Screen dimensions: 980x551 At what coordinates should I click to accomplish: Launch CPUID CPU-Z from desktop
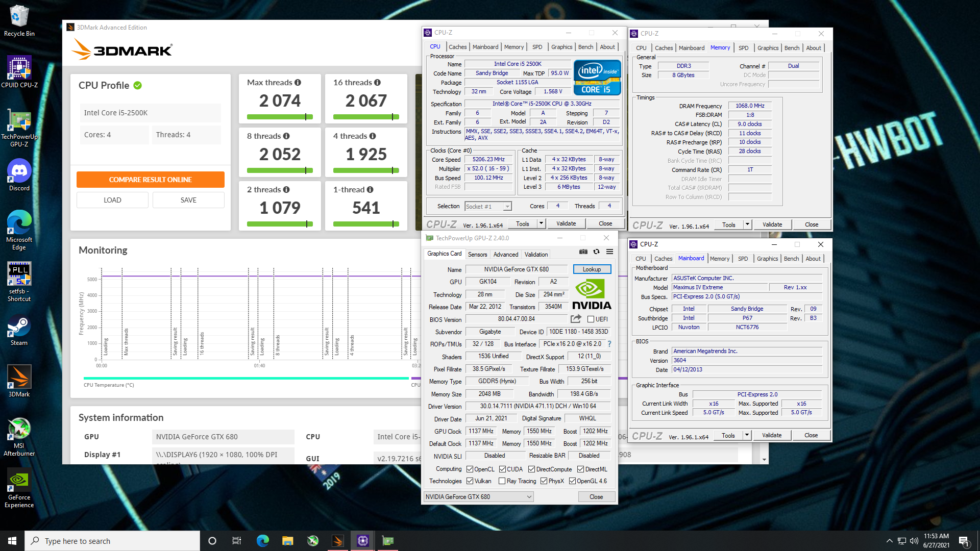click(x=19, y=72)
